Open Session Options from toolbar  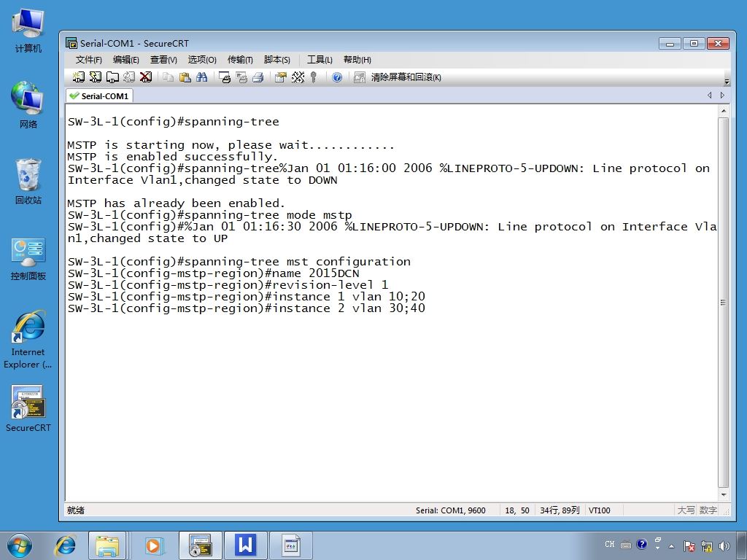coord(281,77)
